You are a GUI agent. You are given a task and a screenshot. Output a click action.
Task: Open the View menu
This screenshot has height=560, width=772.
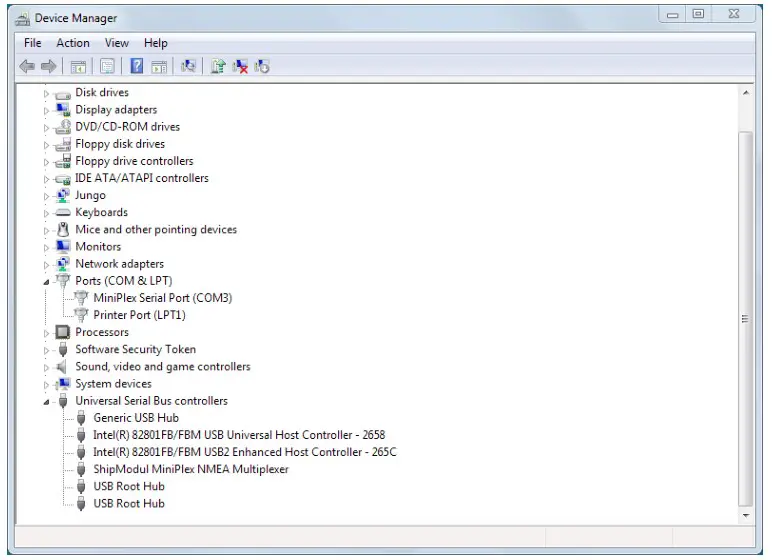[x=117, y=43]
